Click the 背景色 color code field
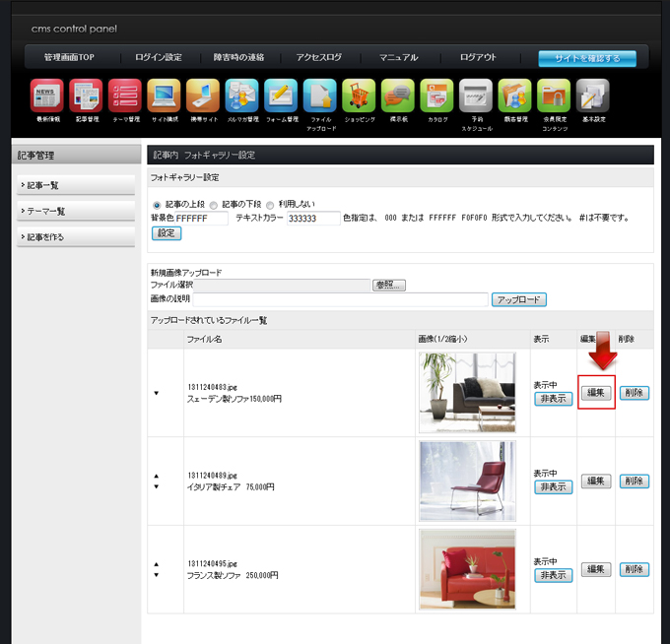670x644 pixels. pos(202,219)
